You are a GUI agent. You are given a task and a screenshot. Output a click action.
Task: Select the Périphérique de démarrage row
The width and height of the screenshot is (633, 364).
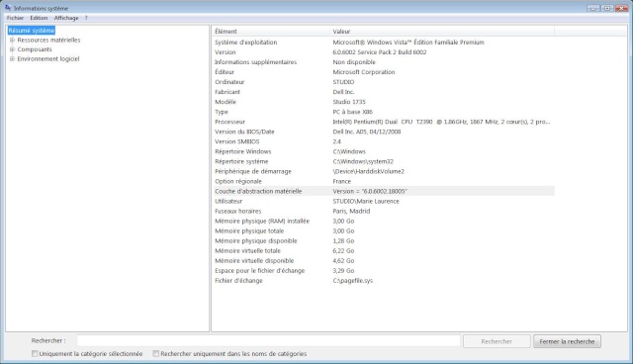[x=383, y=171]
